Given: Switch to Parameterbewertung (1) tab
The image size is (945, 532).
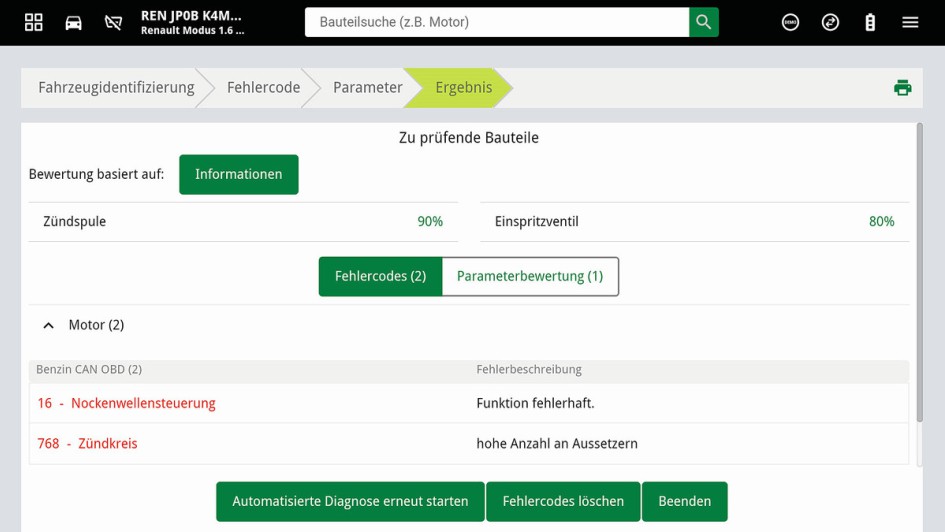Looking at the screenshot, I should (530, 277).
